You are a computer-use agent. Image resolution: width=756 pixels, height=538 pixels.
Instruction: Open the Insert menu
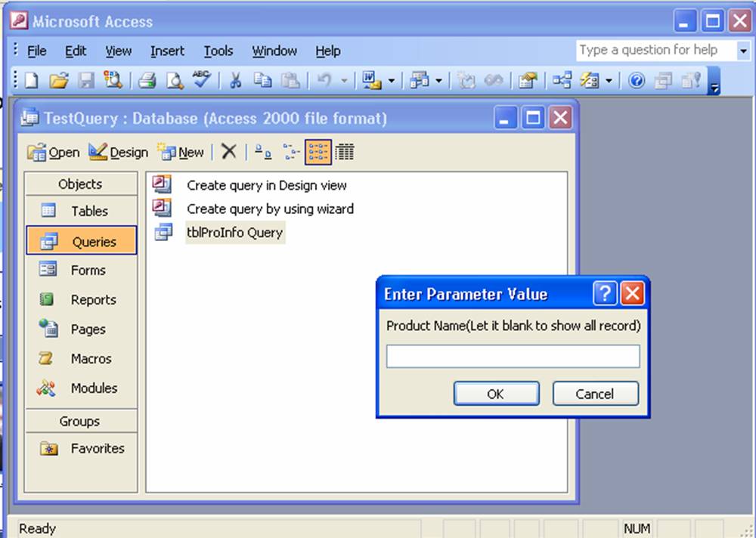coord(167,51)
